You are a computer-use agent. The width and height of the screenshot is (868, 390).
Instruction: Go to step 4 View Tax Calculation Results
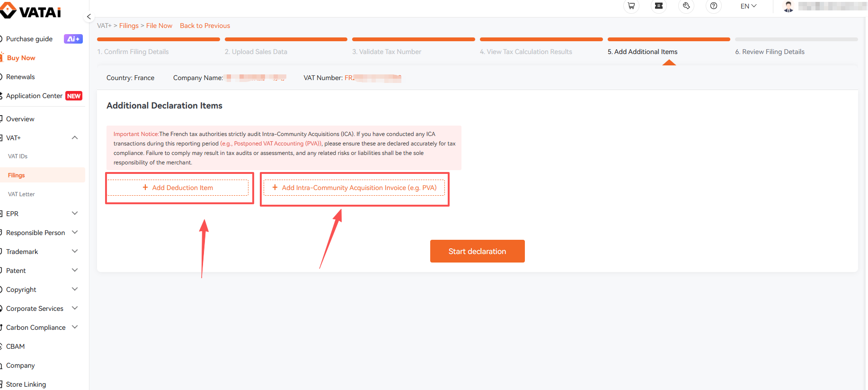[526, 52]
